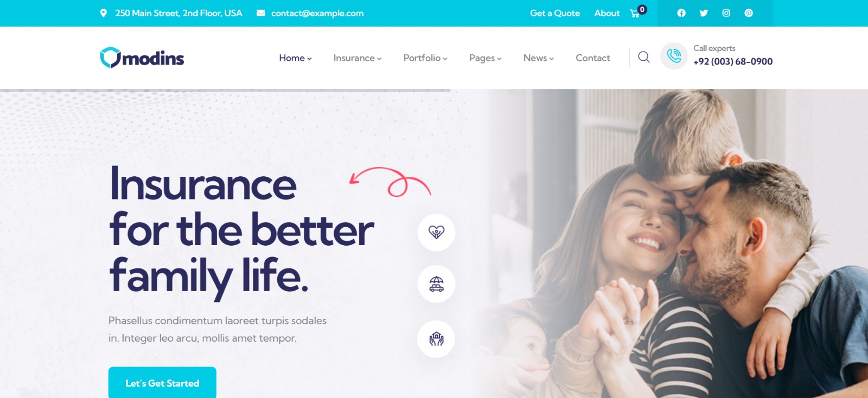Expand the Pages dropdown menu
The height and width of the screenshot is (398, 868).
(x=486, y=58)
